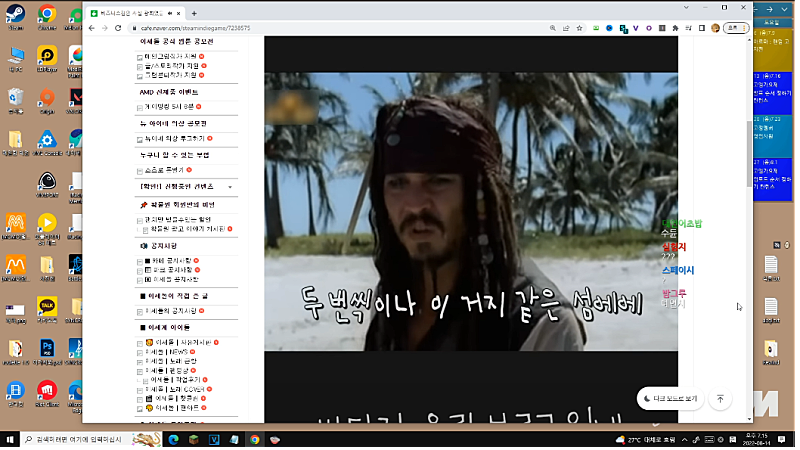This screenshot has width=800, height=450.
Task: Open the 이세돌 | 팬아트 board
Action: pos(172,408)
